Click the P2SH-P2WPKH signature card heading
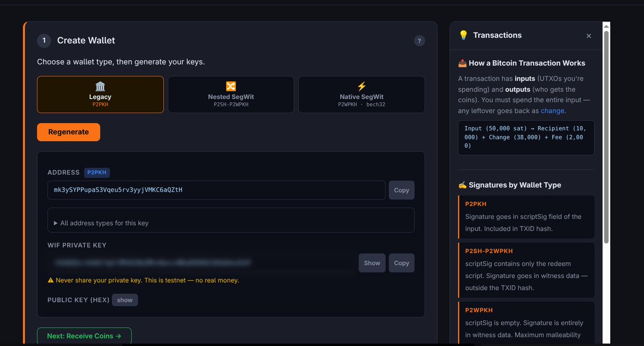The height and width of the screenshot is (346, 644). [x=489, y=251]
